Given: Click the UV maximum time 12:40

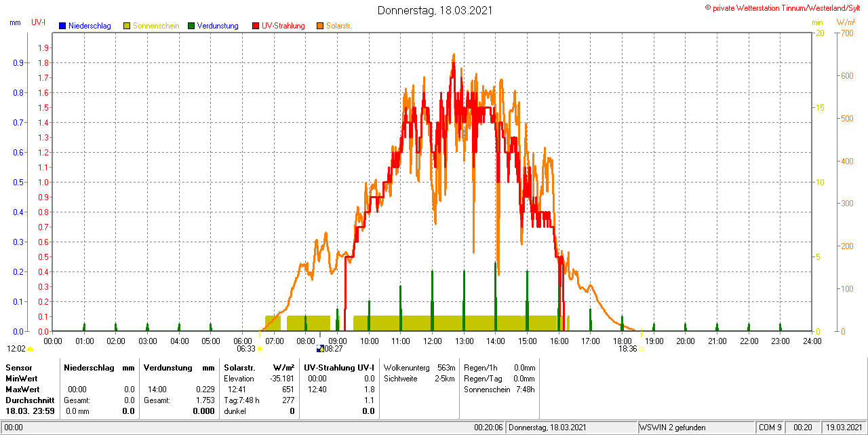Looking at the screenshot, I should 317,390.
